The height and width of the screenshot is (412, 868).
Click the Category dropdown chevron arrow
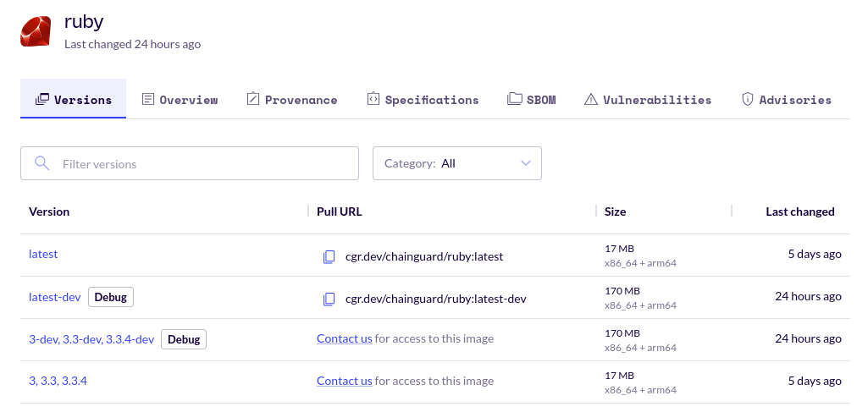click(x=526, y=163)
